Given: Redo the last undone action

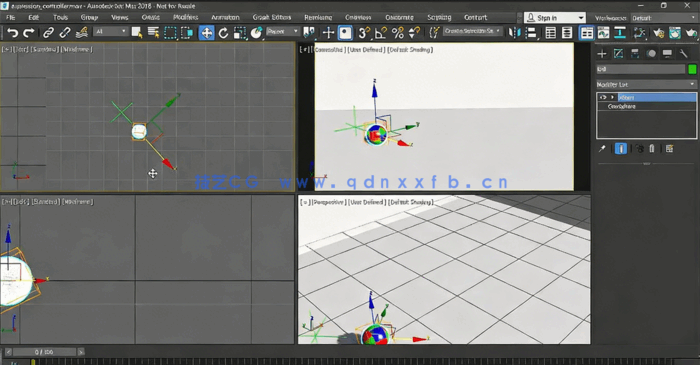Looking at the screenshot, I should pos(29,33).
